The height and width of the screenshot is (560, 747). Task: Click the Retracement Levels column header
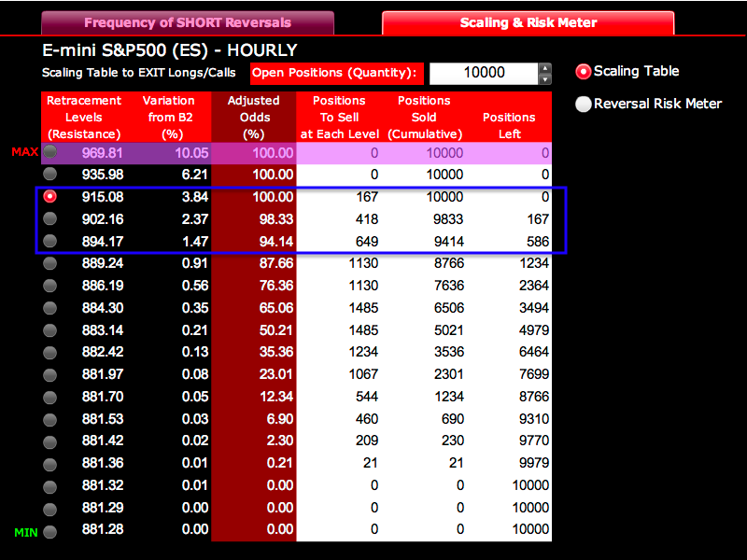pos(84,117)
